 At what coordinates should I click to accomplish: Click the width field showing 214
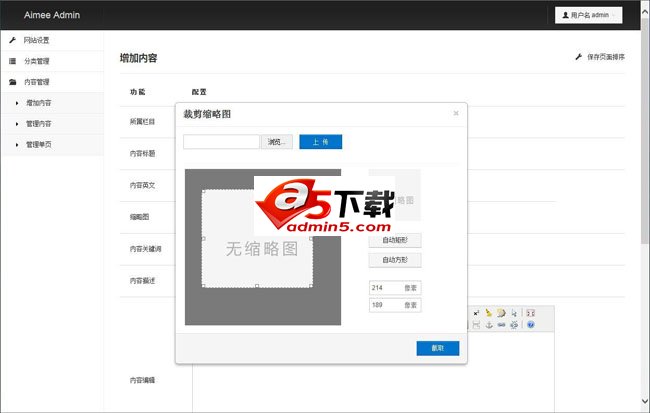click(x=395, y=288)
